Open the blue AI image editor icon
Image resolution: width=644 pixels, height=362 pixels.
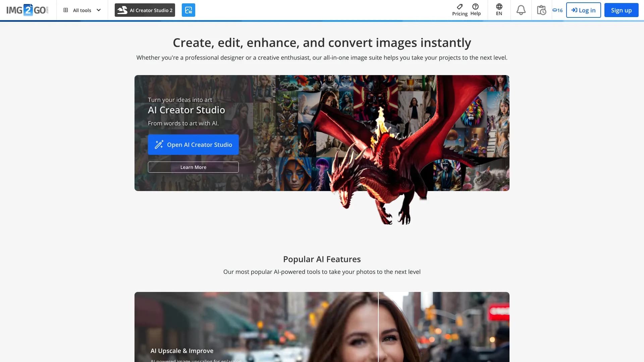[189, 10]
